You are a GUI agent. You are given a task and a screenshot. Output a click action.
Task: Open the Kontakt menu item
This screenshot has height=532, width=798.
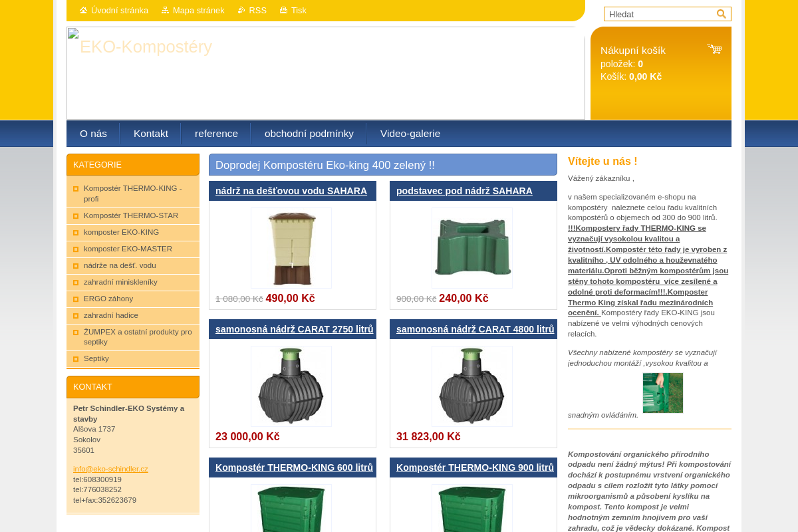tap(151, 134)
